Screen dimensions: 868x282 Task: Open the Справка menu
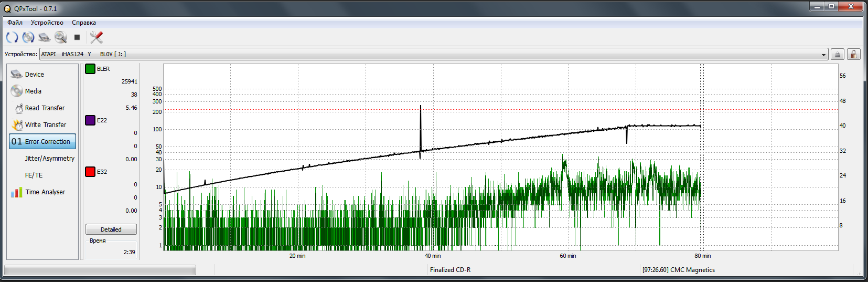pos(84,23)
